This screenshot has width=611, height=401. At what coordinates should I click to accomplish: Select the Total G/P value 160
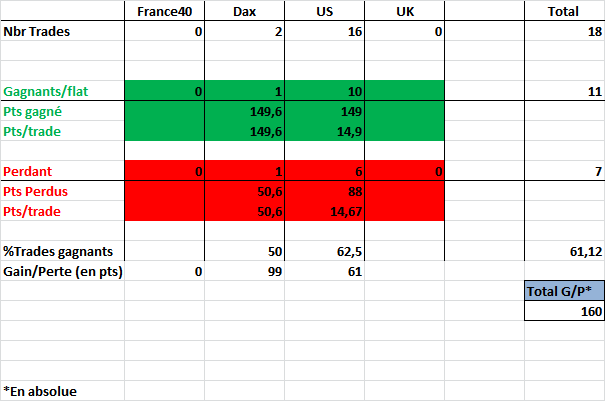(564, 311)
